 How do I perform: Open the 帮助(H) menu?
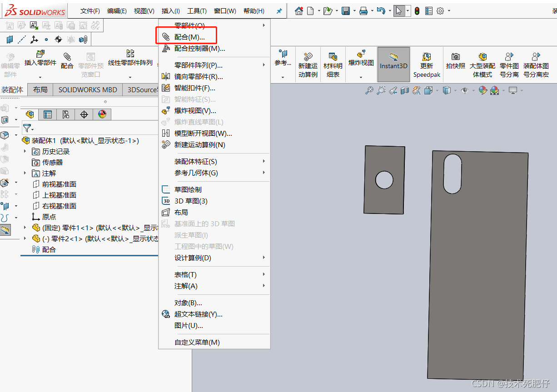[x=254, y=11]
